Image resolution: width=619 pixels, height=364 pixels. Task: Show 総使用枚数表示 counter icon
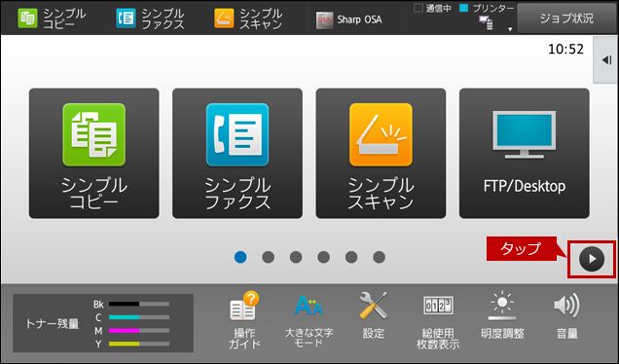click(x=438, y=321)
